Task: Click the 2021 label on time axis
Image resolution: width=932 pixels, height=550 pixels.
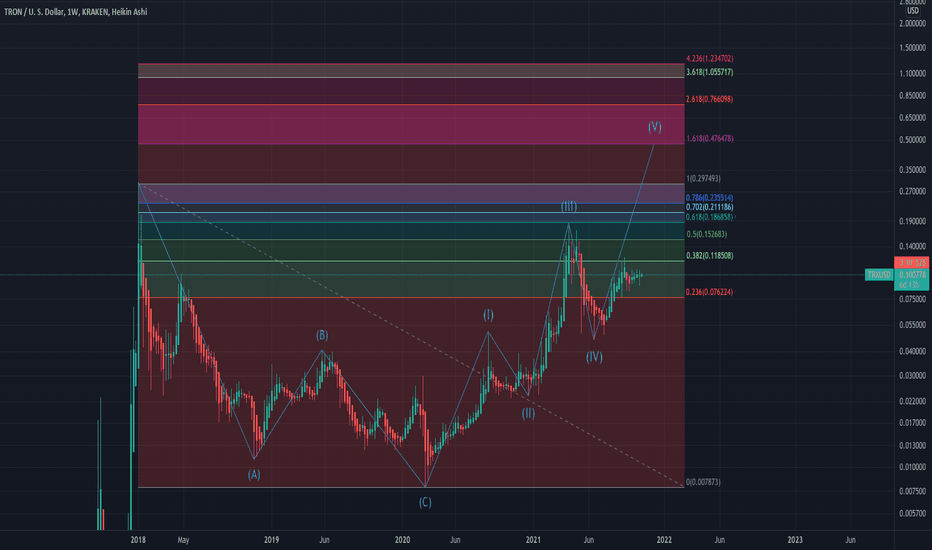Action: coord(533,540)
